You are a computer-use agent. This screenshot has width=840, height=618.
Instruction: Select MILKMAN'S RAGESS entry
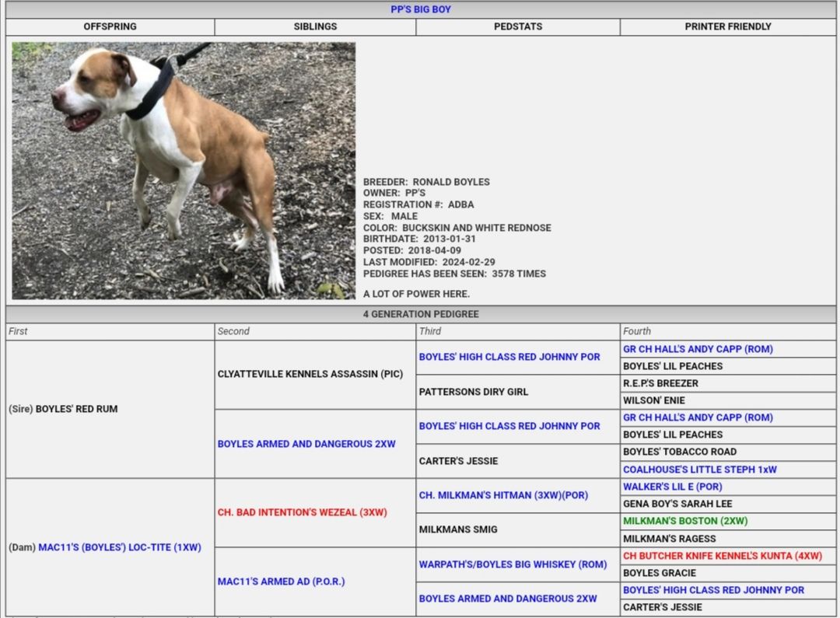[x=670, y=539]
